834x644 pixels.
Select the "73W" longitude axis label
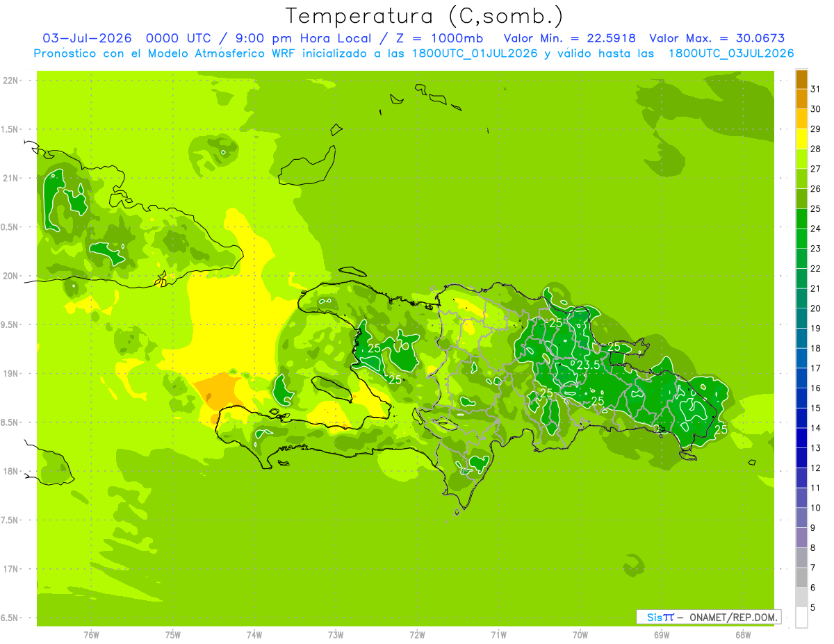(336, 635)
